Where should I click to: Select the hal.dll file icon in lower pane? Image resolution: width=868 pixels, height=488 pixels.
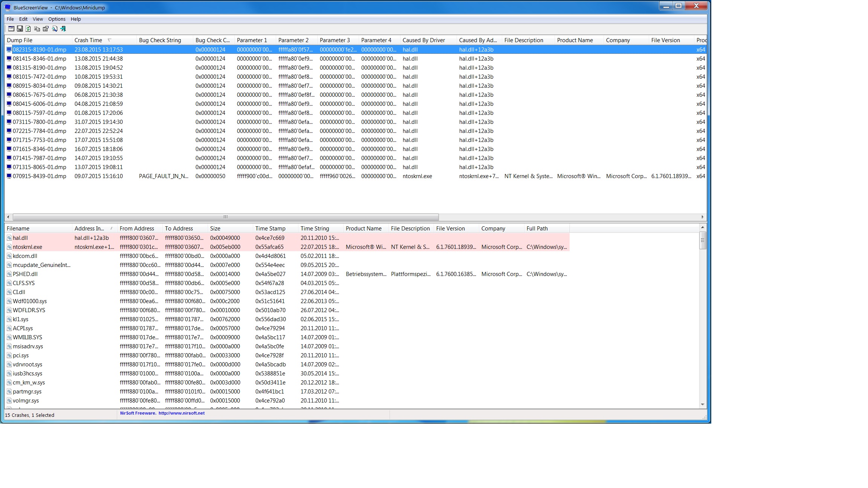9,238
